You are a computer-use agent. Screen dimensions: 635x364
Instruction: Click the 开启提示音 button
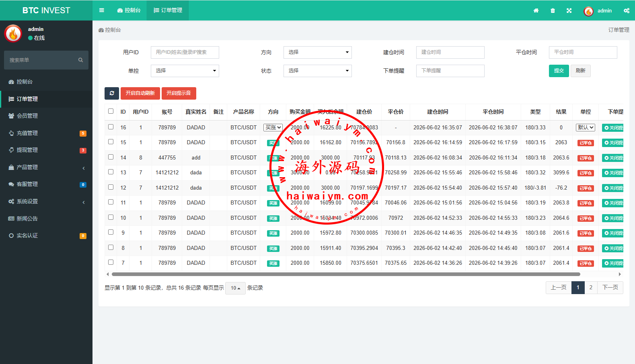pyautogui.click(x=179, y=93)
